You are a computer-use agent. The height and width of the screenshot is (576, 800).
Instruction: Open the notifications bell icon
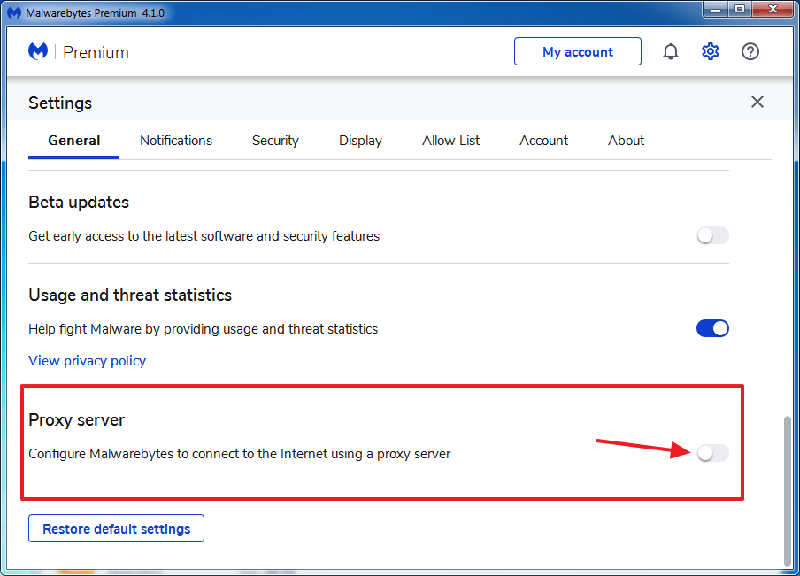(x=671, y=52)
